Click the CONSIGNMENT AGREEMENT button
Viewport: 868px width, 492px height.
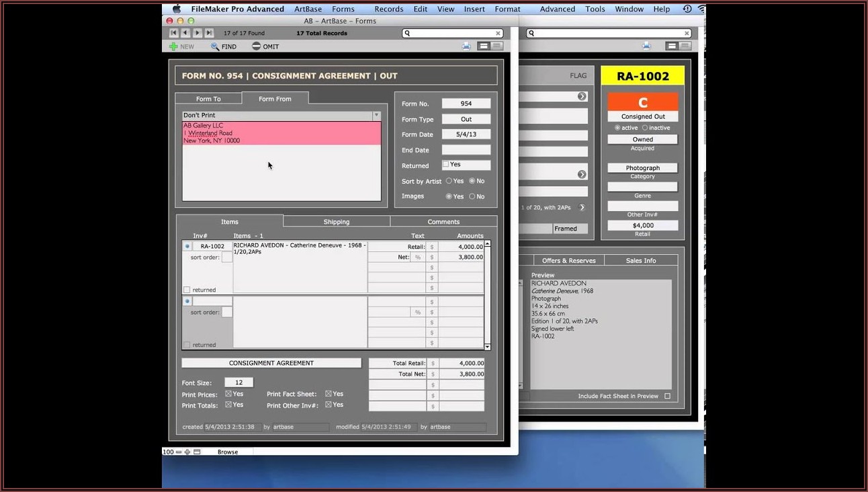pos(271,363)
